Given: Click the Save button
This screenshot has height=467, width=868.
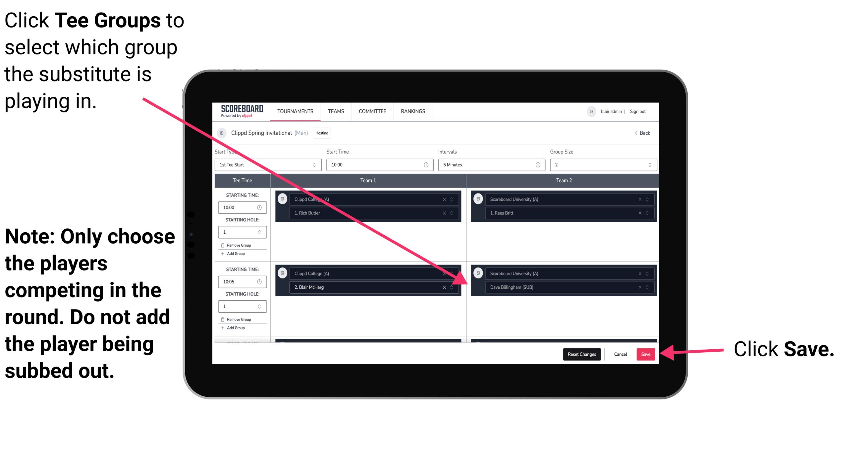Looking at the screenshot, I should point(646,354).
